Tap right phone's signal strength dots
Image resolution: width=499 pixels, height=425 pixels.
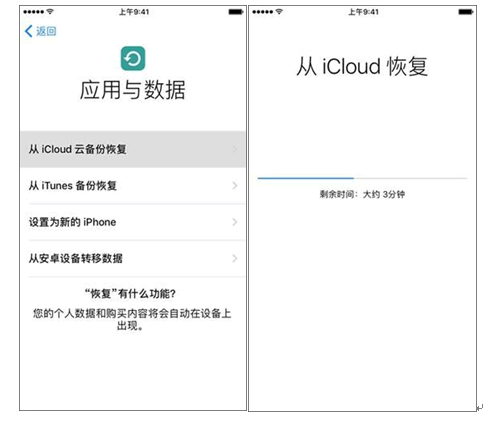[263, 12]
